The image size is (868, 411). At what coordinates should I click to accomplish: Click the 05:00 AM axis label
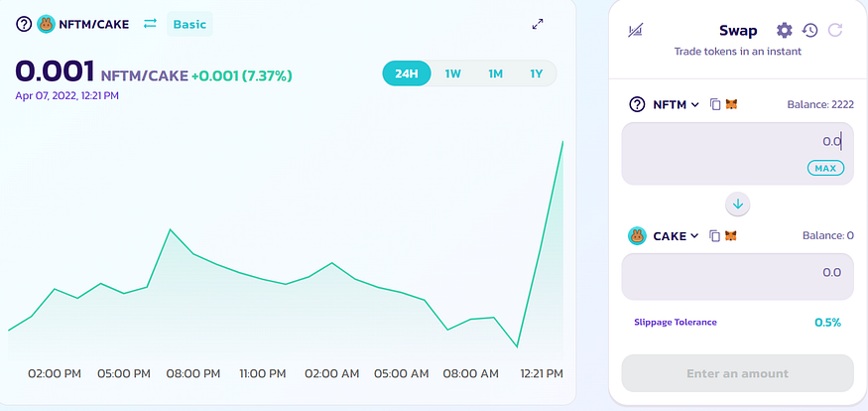coord(402,374)
